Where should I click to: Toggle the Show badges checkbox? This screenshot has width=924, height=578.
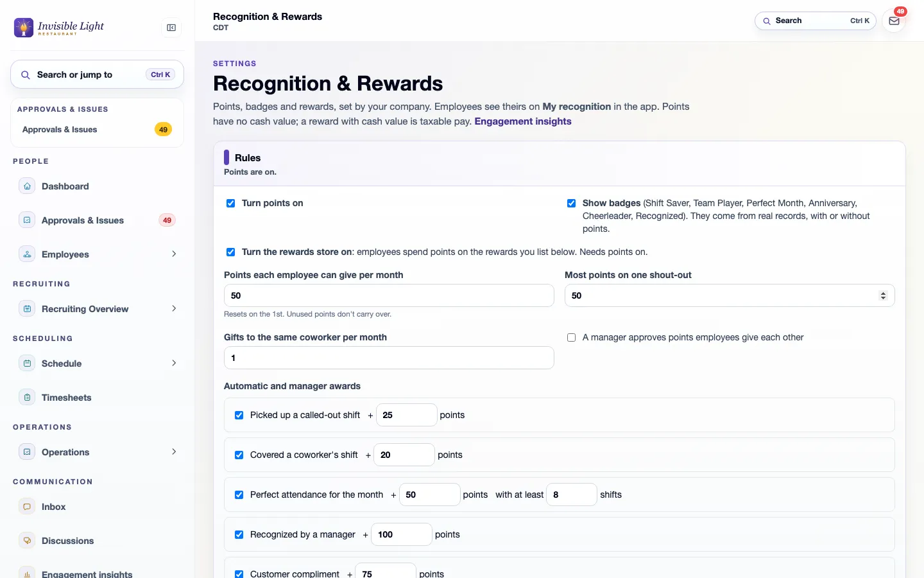point(571,203)
